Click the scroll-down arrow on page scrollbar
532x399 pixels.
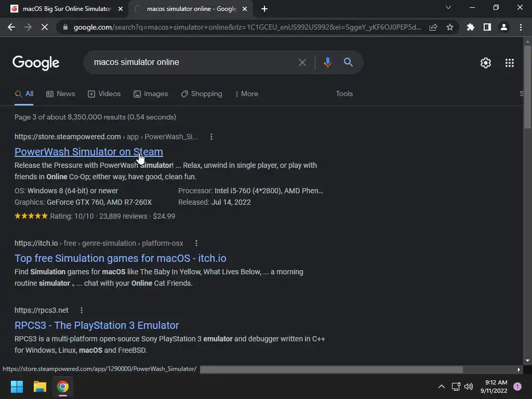tap(527, 361)
